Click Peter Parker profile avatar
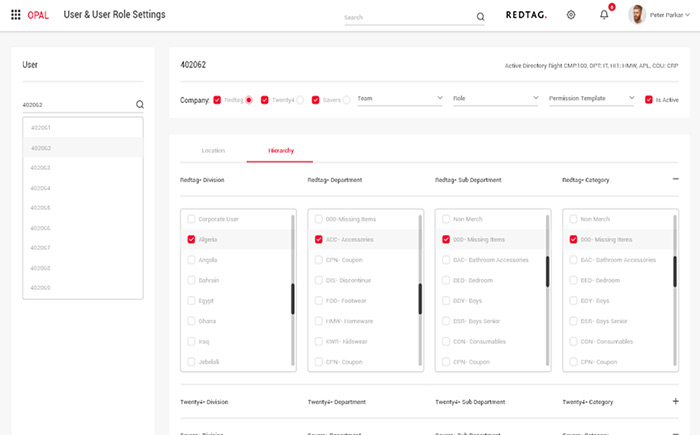 pyautogui.click(x=636, y=15)
